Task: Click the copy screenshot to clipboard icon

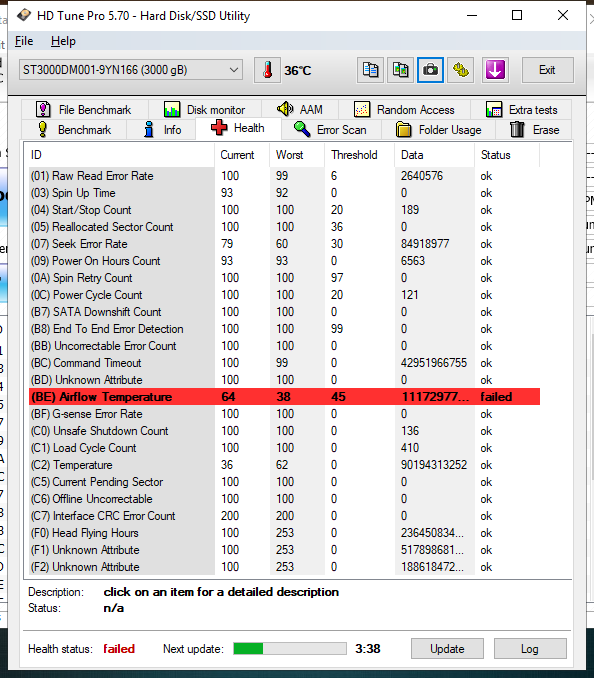Action: click(x=400, y=70)
